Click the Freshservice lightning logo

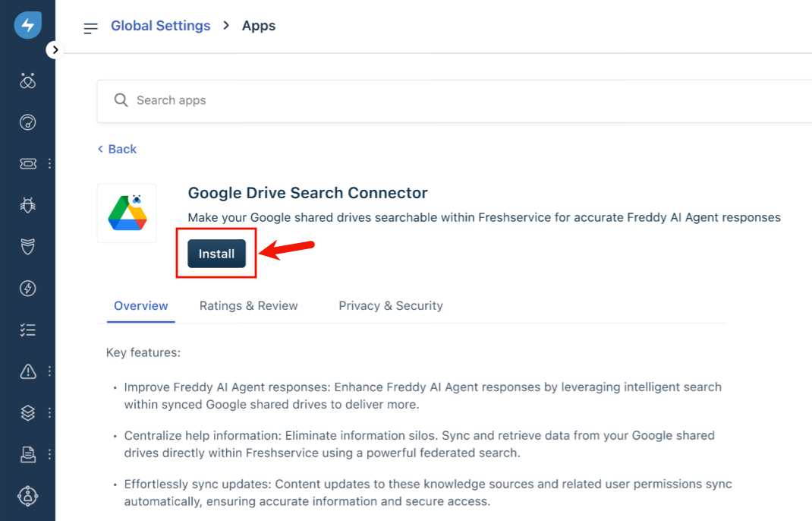click(x=27, y=24)
